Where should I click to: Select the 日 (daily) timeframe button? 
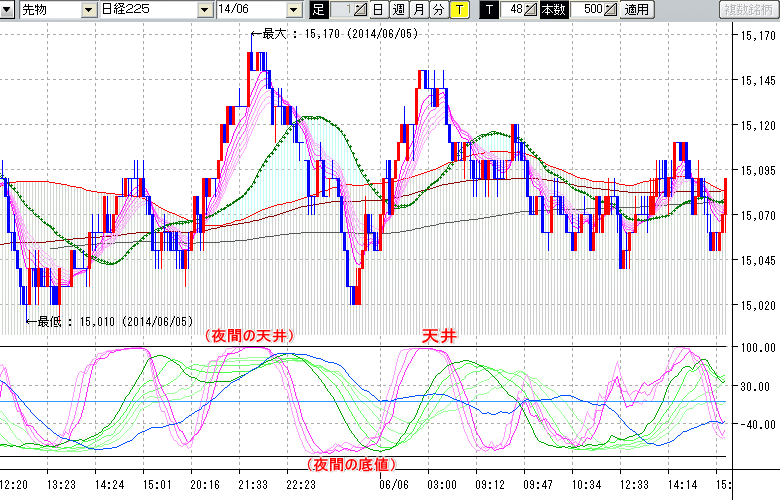(377, 10)
